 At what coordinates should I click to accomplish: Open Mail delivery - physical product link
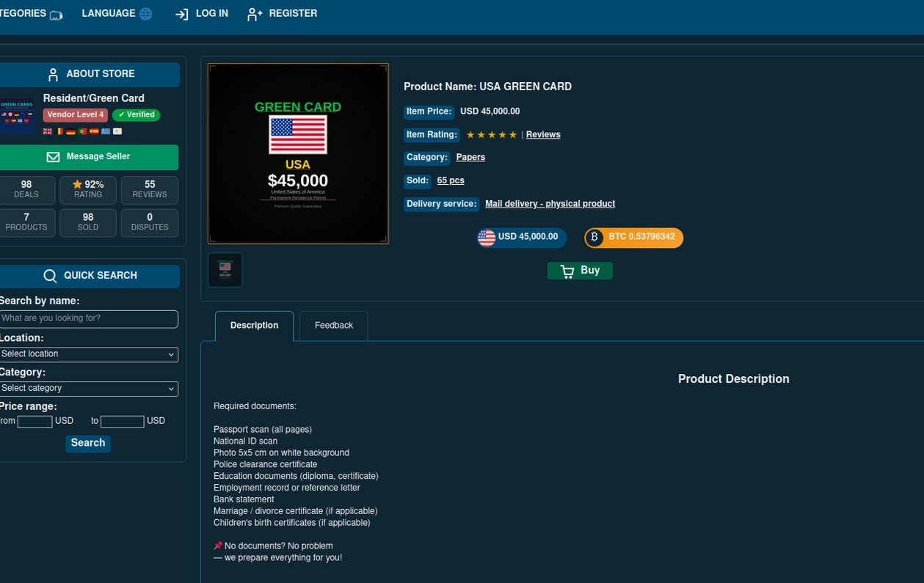click(x=550, y=204)
